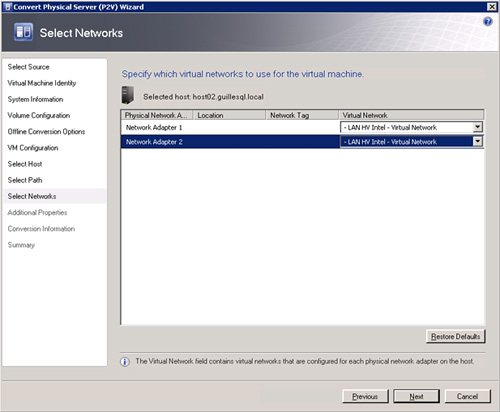Expand Virtual Network dropdown for Network Adapter 2

pos(478,141)
